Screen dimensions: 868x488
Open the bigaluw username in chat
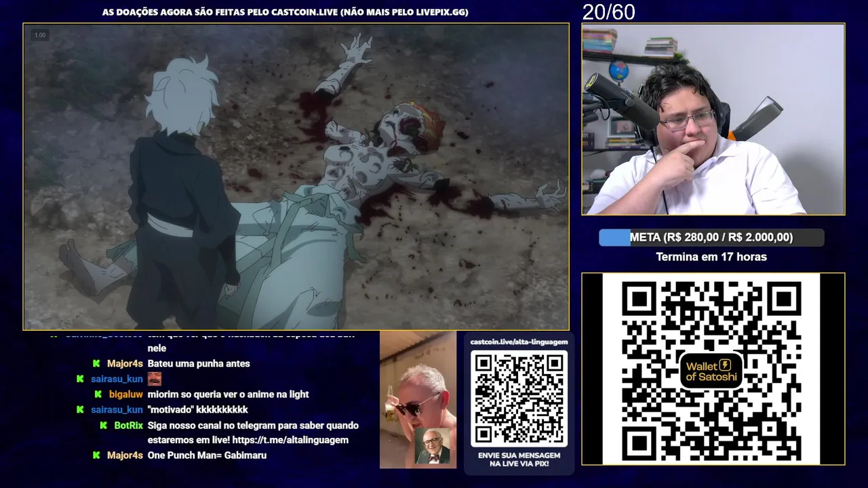(126, 394)
